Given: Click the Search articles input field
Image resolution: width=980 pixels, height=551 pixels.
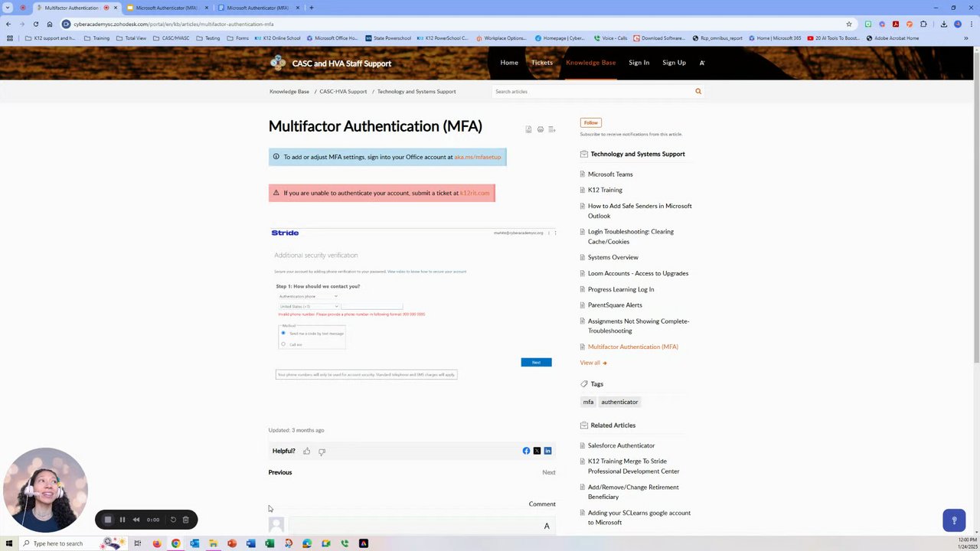Looking at the screenshot, I should click(592, 92).
